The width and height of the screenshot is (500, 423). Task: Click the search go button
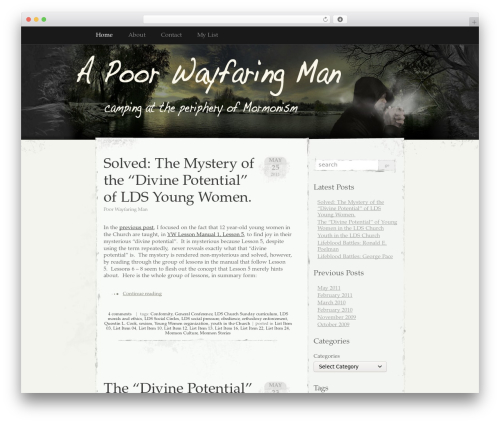click(x=387, y=165)
